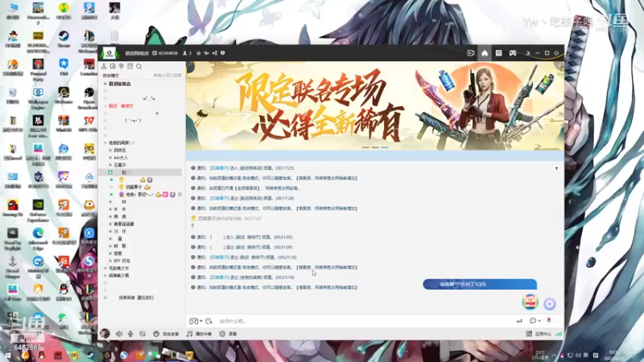Mute the speaker in the bottom bar
Image resolution: width=644 pixels, height=362 pixels.
click(119, 334)
